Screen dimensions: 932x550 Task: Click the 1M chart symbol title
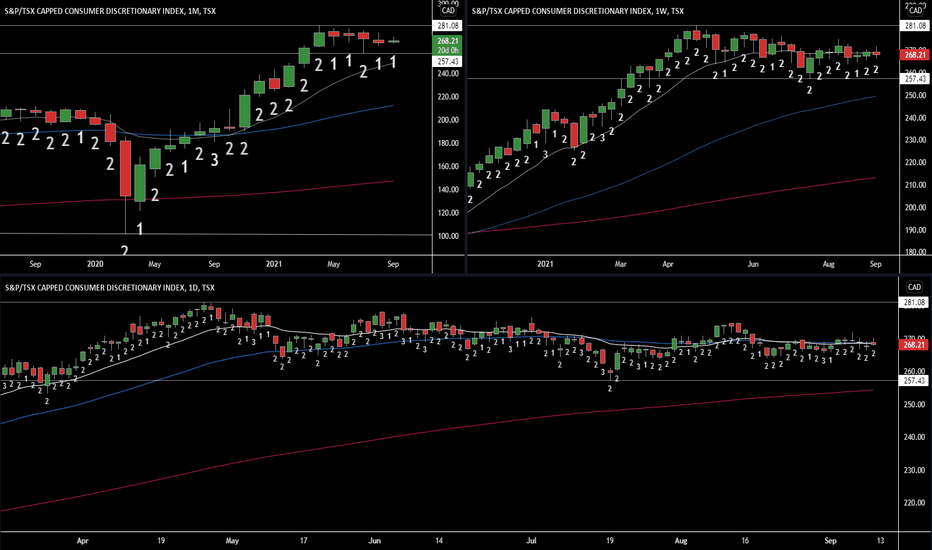(110, 11)
